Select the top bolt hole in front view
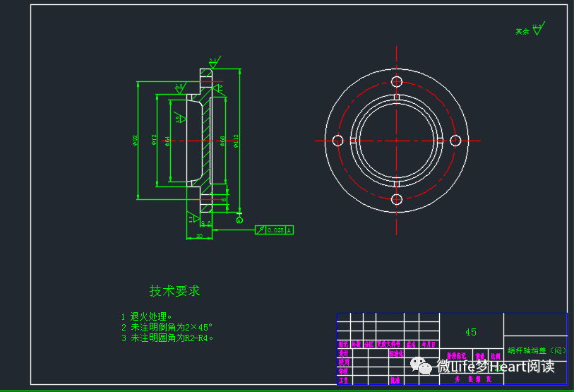This screenshot has height=392, width=574. 397,81
